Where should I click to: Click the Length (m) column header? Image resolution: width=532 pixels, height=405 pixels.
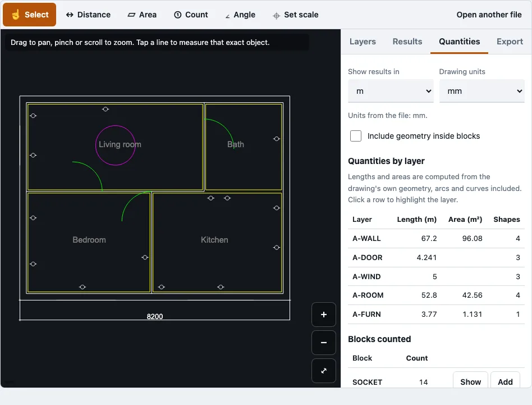(416, 219)
